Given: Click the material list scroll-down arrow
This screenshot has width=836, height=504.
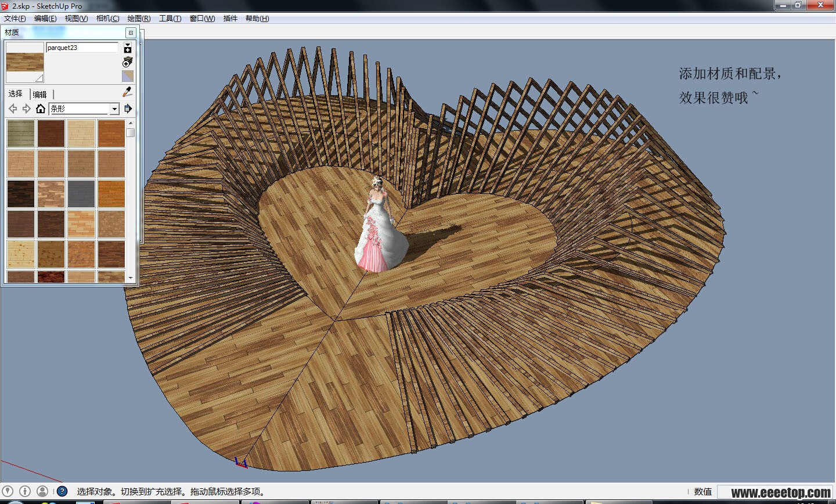Looking at the screenshot, I should tap(131, 278).
